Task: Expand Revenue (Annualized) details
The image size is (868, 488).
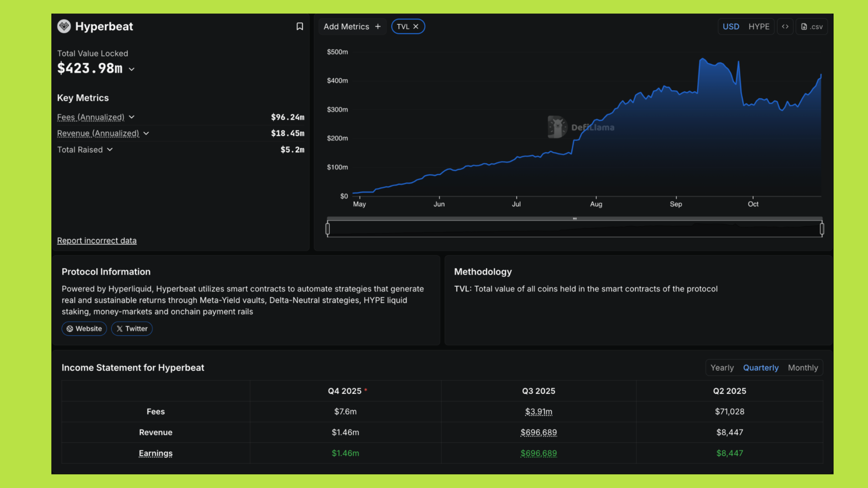Action: click(146, 133)
